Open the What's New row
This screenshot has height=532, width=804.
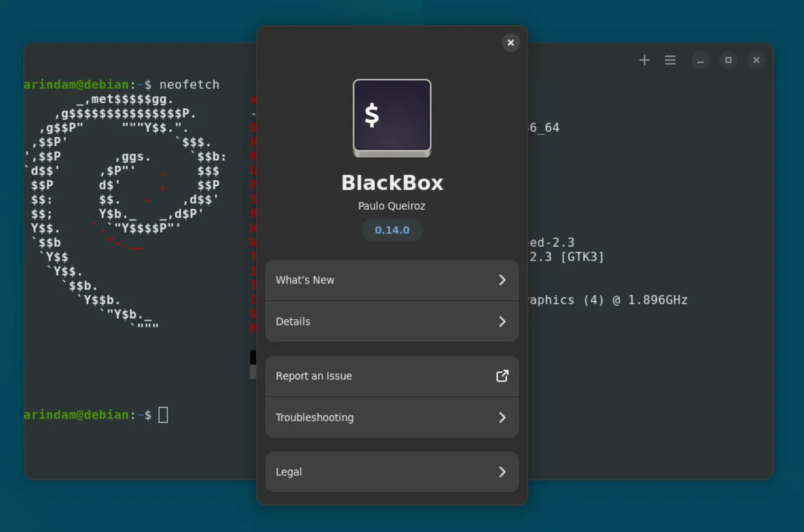pos(392,280)
